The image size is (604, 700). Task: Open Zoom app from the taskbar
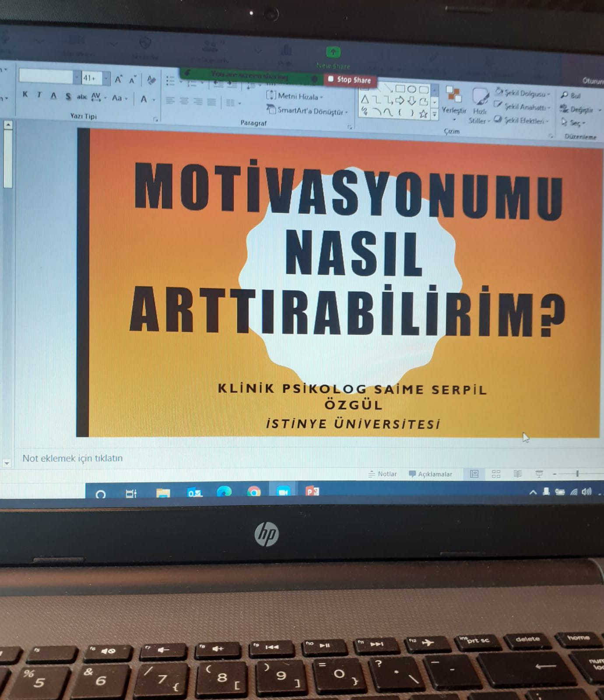click(283, 492)
